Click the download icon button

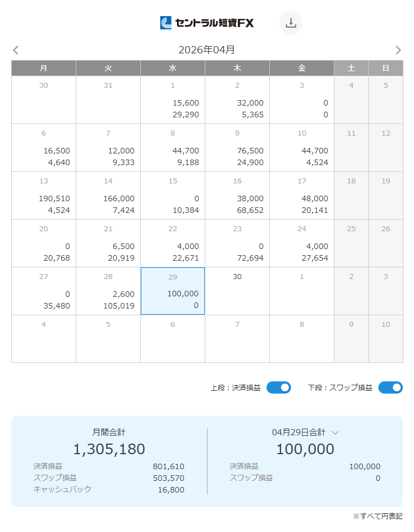pyautogui.click(x=290, y=23)
